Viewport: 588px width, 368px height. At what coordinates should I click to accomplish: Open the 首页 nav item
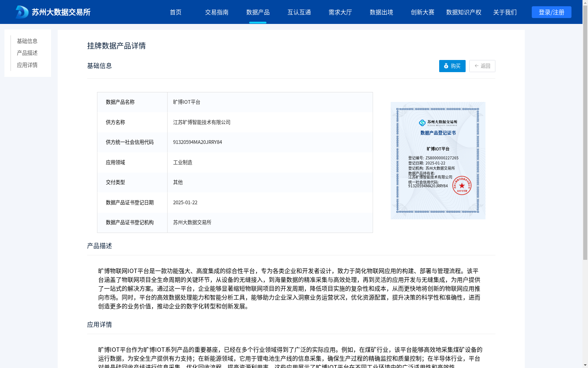tap(176, 12)
